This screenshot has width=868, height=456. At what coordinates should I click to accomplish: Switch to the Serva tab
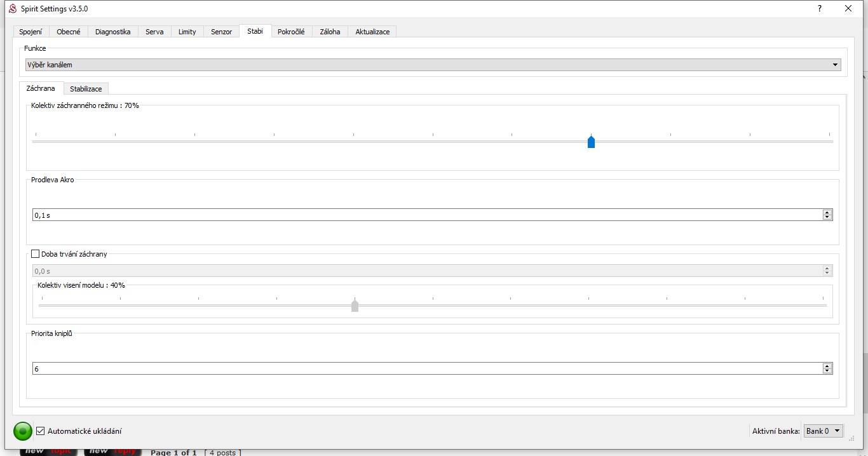pos(154,32)
